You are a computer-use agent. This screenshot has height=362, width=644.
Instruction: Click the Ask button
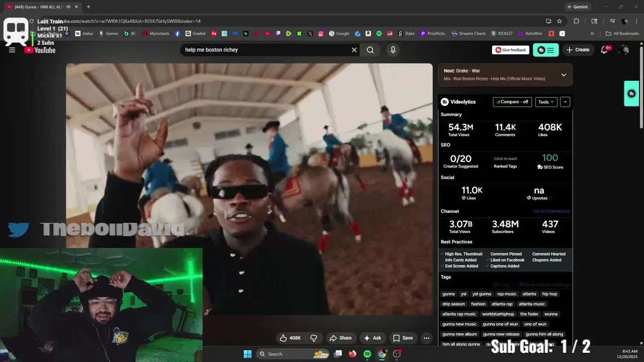(372, 338)
